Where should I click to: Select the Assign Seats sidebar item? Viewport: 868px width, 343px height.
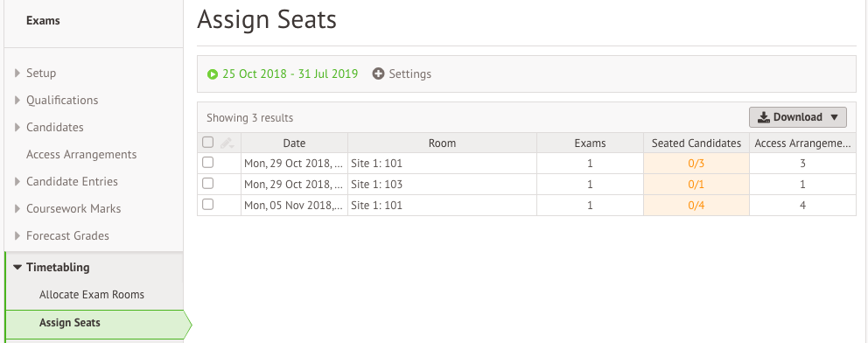pos(70,323)
